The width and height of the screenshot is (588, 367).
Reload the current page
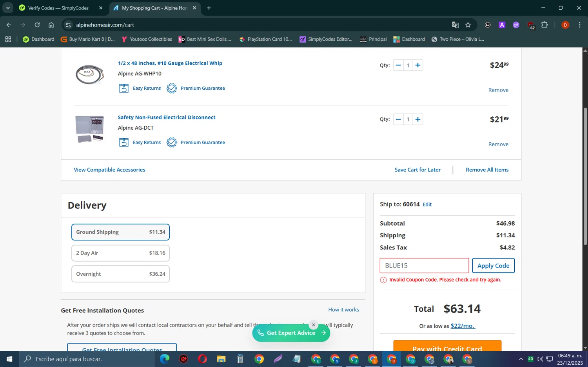tap(37, 25)
